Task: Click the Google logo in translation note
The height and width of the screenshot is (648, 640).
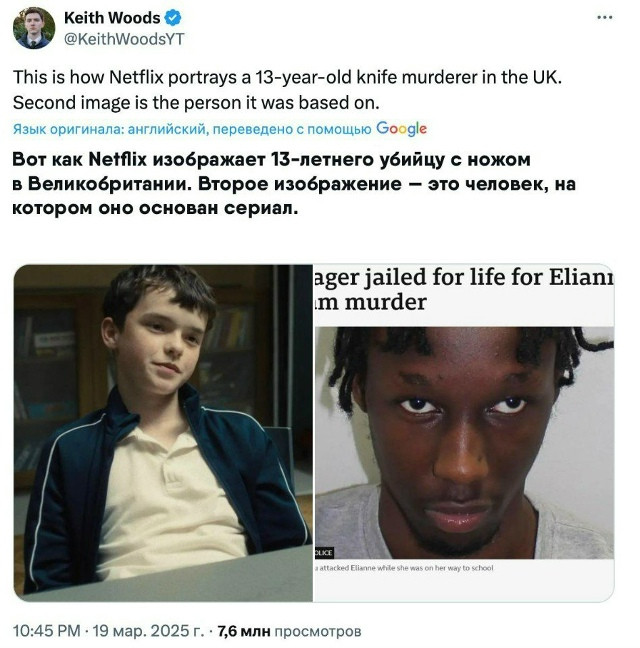Action: (401, 129)
